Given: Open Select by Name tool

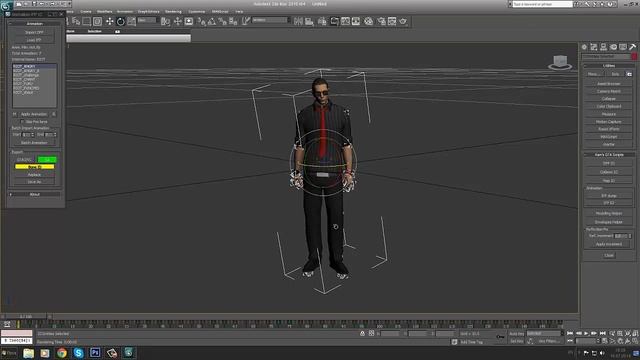Looking at the screenshot, I should point(76,21).
